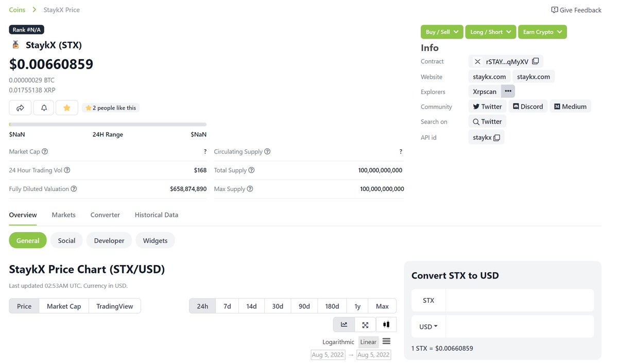The width and height of the screenshot is (618, 364).
Task: Switch to the Markets tab
Action: [64, 215]
